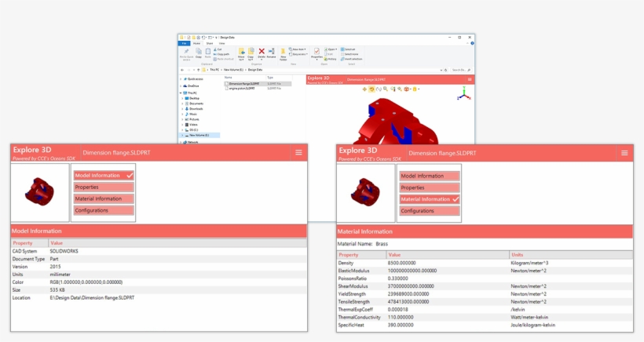Click the Name column header in Explorer
This screenshot has width=644, height=342.
coord(228,77)
